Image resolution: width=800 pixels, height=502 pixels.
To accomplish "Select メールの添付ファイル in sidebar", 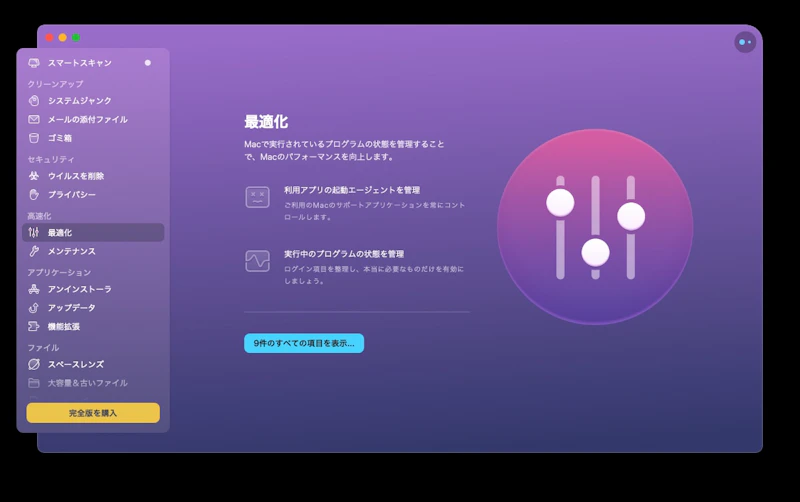I will (93, 119).
